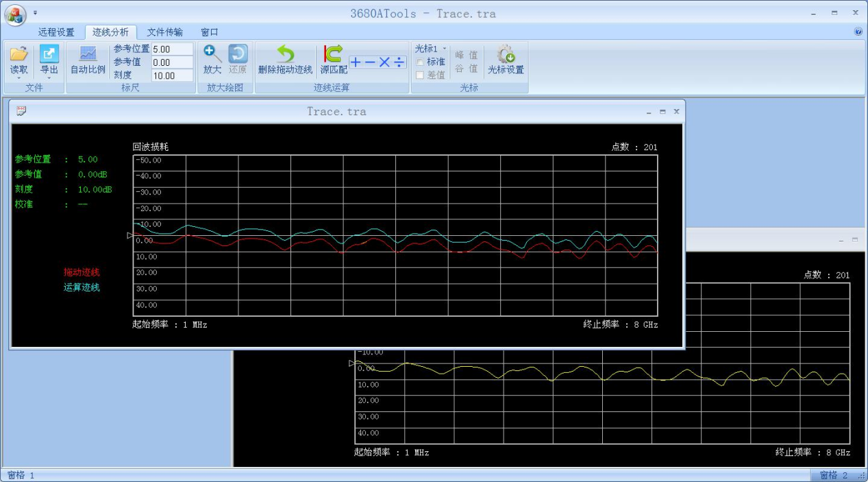This screenshot has height=482, width=868.
Task: Enable the 标准 checkbox
Action: (x=420, y=62)
